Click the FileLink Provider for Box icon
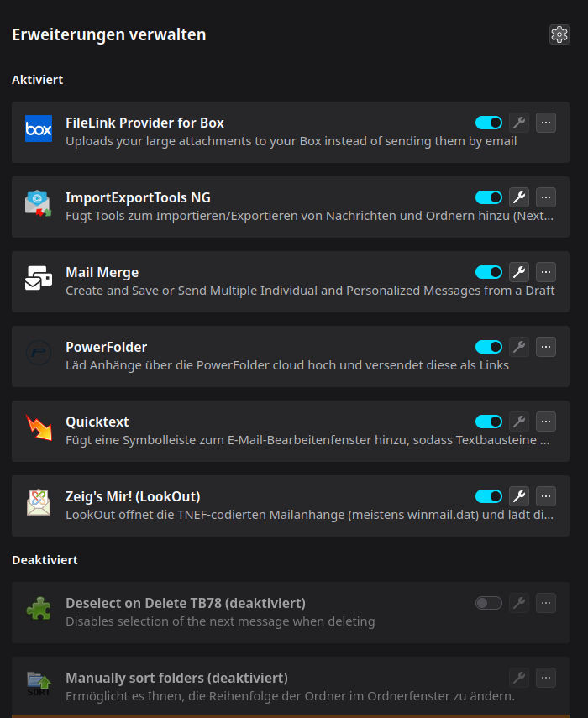This screenshot has height=718, width=588. pos(39,128)
